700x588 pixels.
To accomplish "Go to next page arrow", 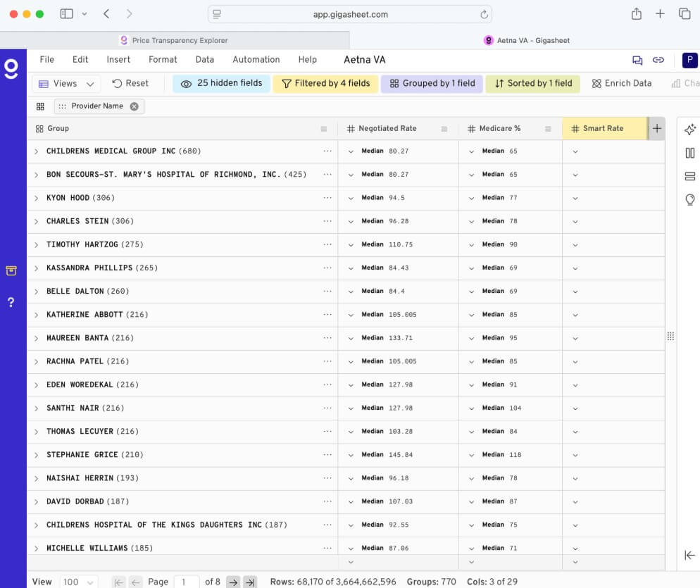I will coord(233,582).
